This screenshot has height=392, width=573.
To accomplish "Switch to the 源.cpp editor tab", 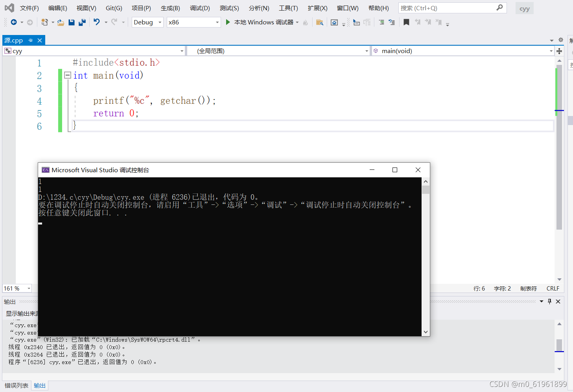I will click(x=13, y=40).
